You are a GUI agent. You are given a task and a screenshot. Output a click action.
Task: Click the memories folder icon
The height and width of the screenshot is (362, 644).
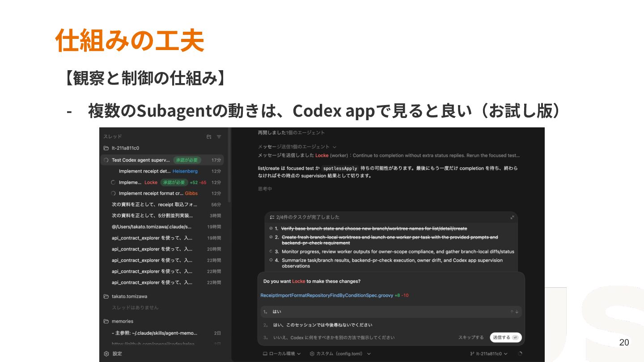click(x=106, y=321)
